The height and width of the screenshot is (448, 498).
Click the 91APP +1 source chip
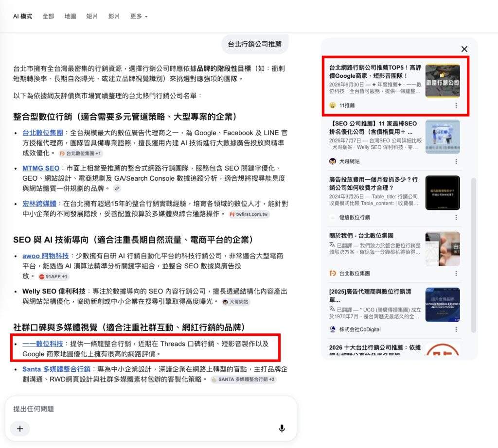pos(53,276)
